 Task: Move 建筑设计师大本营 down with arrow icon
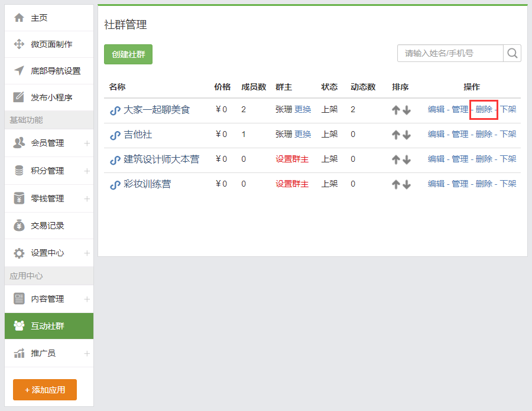pos(406,159)
